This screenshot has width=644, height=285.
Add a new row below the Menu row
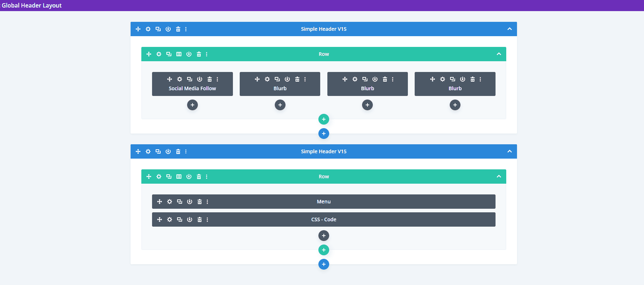click(324, 250)
